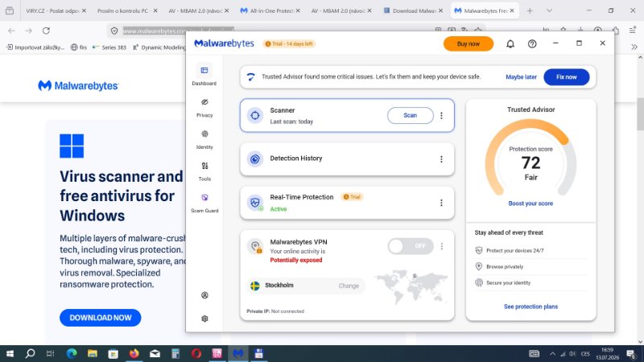Click the Sweden flag beside Stockholm
This screenshot has height=362, width=644.
(255, 286)
